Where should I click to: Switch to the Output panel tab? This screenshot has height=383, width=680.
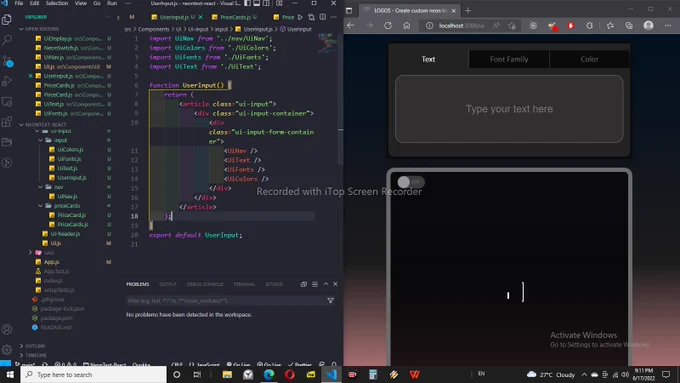coord(168,284)
